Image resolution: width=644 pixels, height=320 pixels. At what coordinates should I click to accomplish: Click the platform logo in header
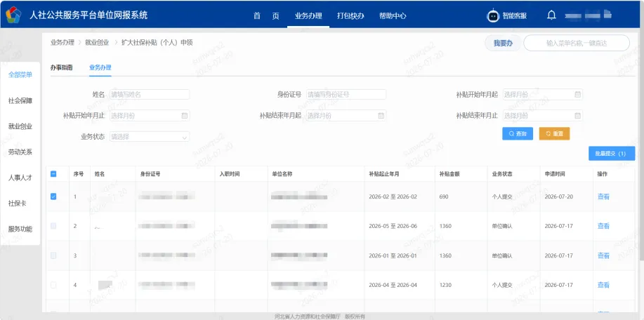point(13,15)
